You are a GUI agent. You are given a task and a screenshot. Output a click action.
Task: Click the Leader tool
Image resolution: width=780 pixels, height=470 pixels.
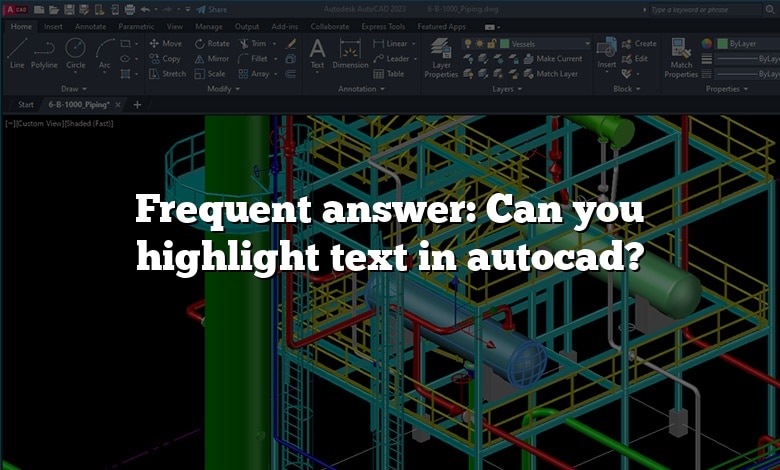[x=391, y=59]
